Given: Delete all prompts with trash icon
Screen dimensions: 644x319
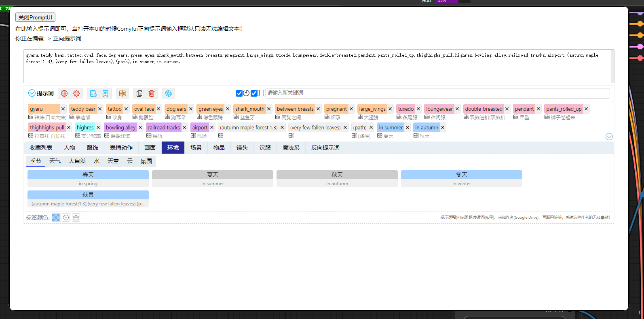Looking at the screenshot, I should pos(152,93).
